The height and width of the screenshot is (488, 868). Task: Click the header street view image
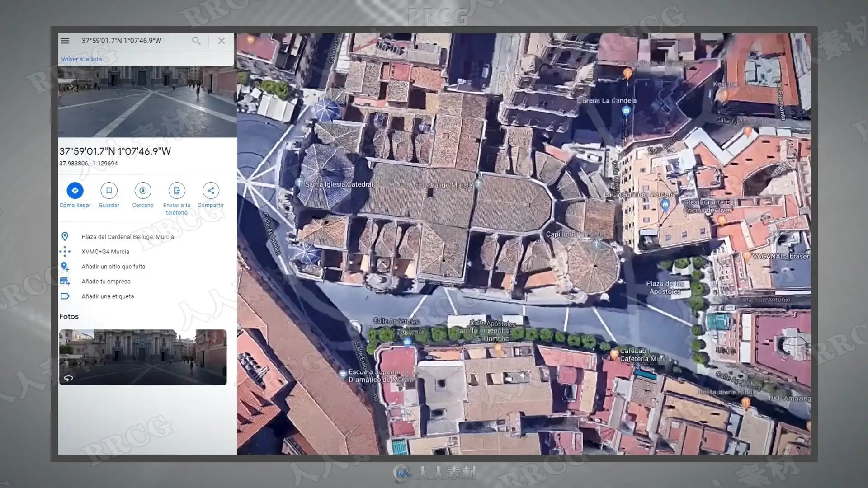pos(147,102)
